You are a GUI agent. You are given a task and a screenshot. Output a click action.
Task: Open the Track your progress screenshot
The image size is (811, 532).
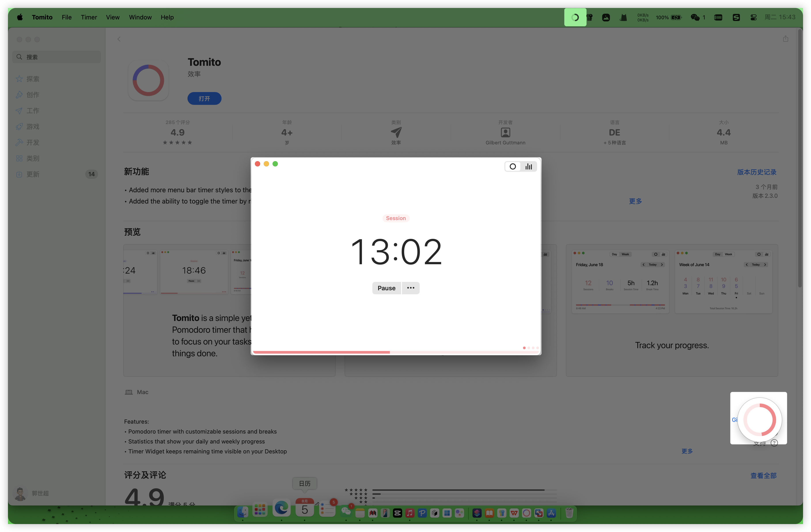pyautogui.click(x=672, y=311)
